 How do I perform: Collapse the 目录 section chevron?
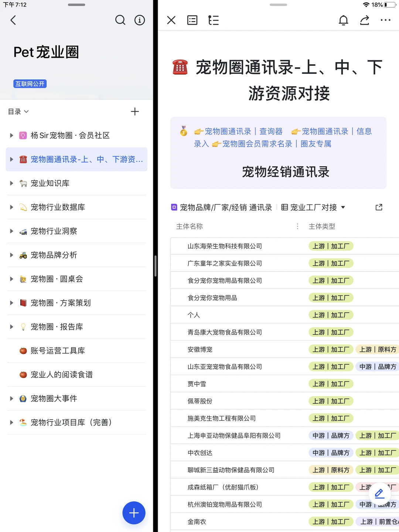coord(26,112)
